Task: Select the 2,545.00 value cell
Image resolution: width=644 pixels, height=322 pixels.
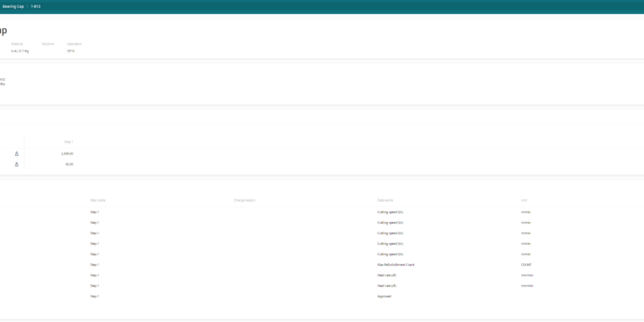Action: [x=67, y=154]
